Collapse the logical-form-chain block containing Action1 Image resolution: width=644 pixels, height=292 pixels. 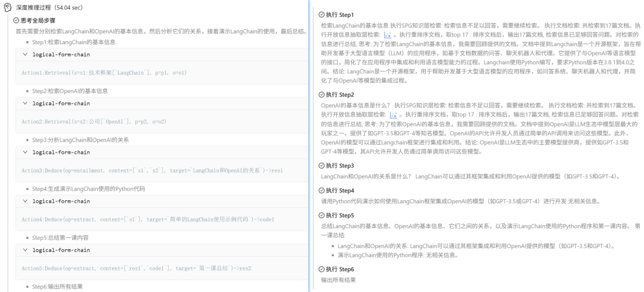(25, 54)
